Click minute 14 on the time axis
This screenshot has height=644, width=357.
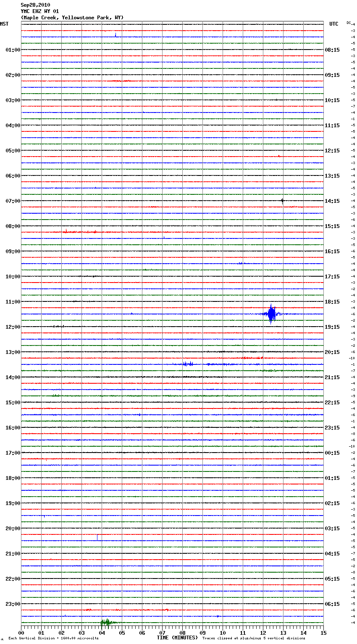[303, 633]
